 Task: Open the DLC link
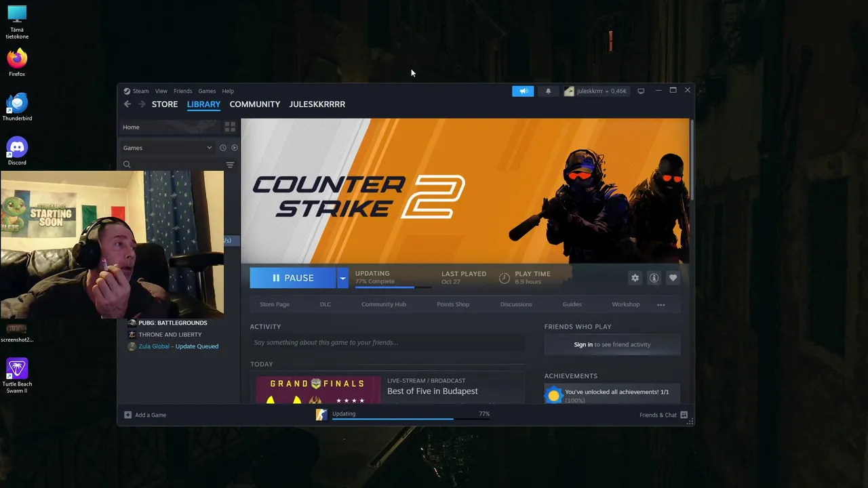[325, 304]
